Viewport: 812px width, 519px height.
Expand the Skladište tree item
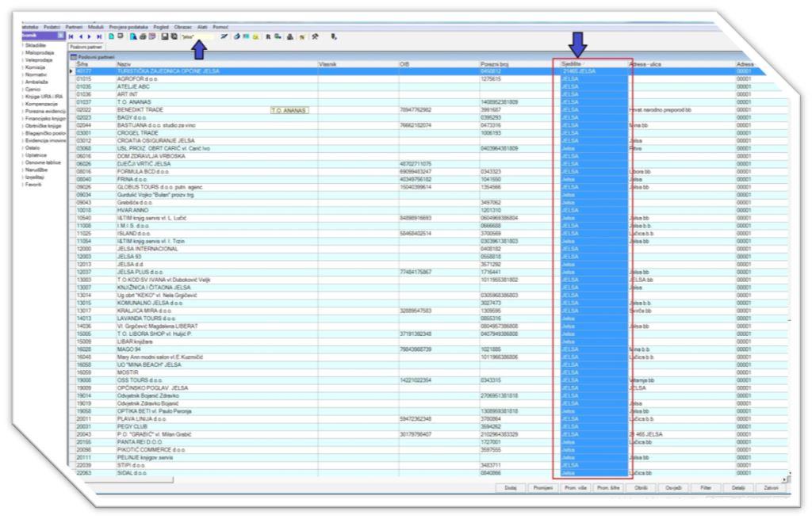point(37,45)
